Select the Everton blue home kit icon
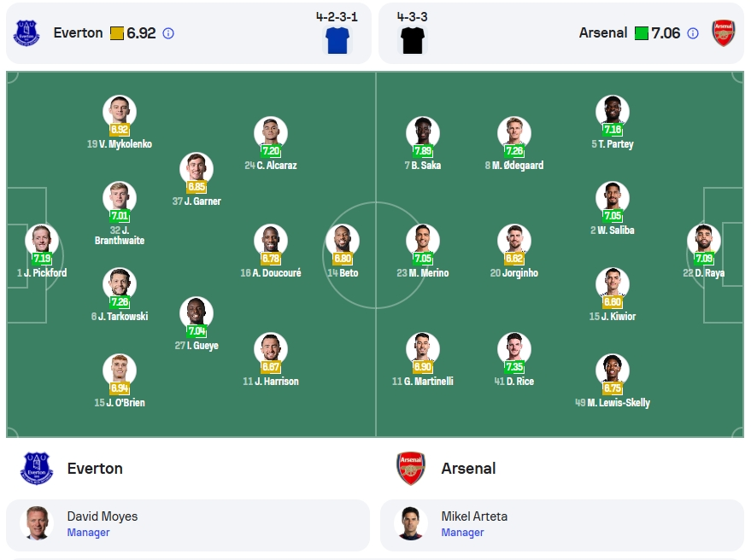 [x=337, y=40]
